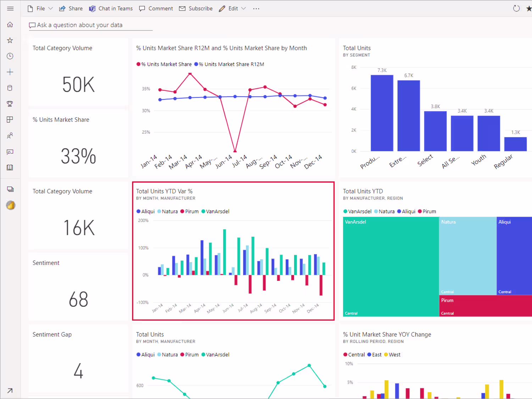Open the more options ellipsis menu
The width and height of the screenshot is (532, 399).
[x=256, y=9]
